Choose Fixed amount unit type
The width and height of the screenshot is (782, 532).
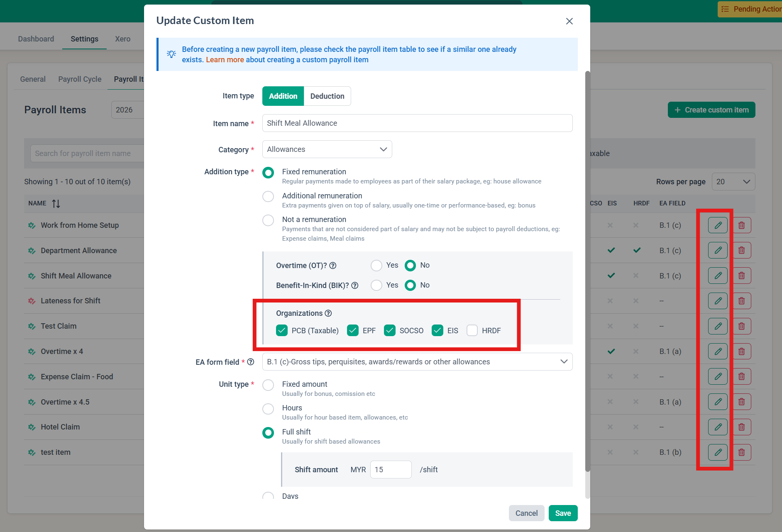click(268, 385)
